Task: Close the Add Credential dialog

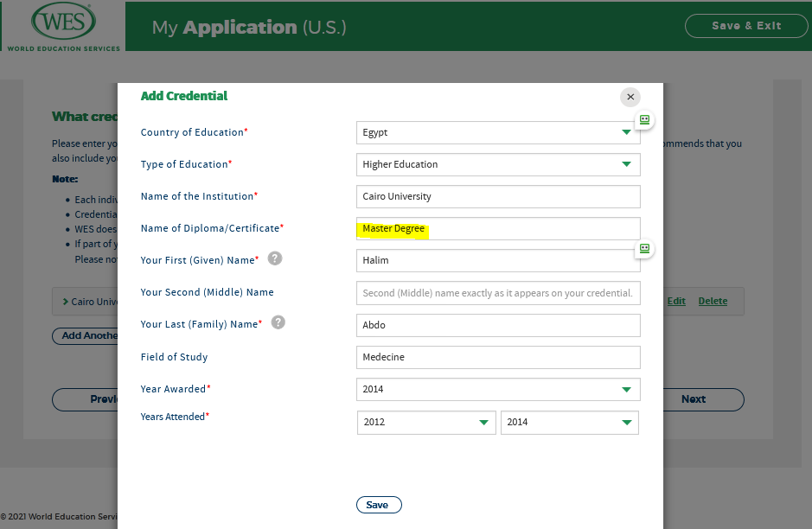Action: 630,97
